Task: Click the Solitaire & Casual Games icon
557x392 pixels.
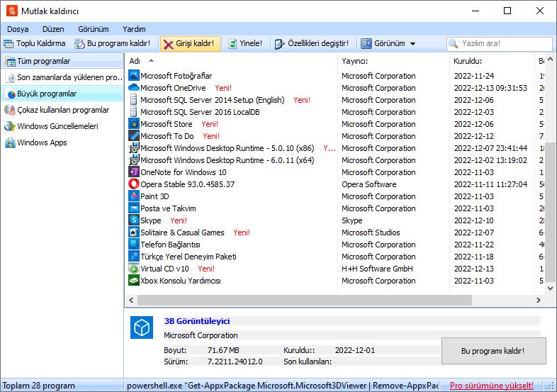Action: pos(133,233)
